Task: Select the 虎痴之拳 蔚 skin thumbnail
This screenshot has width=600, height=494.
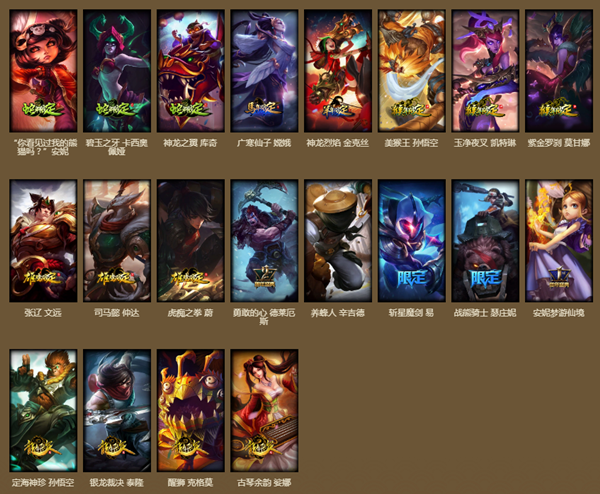Action: [x=191, y=241]
